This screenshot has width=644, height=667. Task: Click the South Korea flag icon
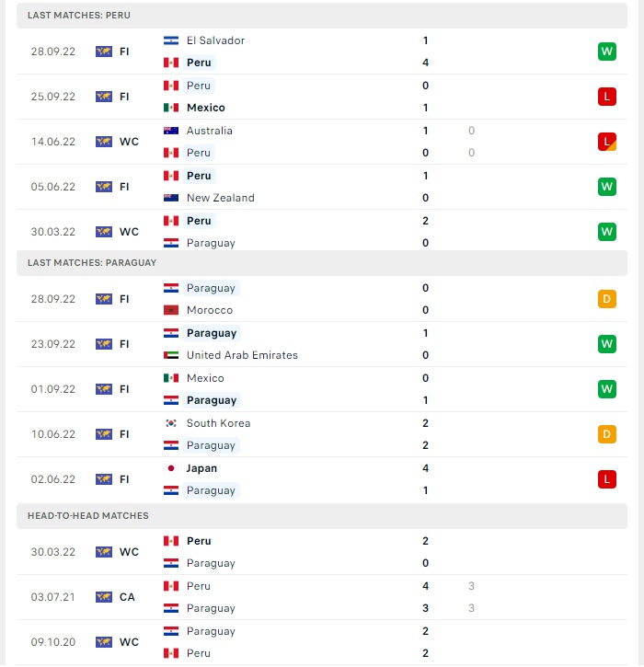pyautogui.click(x=171, y=423)
